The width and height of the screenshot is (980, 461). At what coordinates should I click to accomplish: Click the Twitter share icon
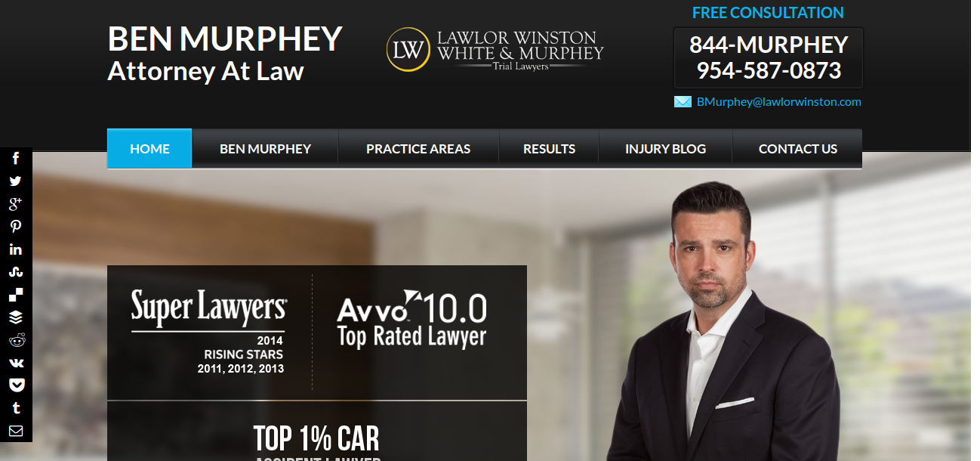[16, 181]
